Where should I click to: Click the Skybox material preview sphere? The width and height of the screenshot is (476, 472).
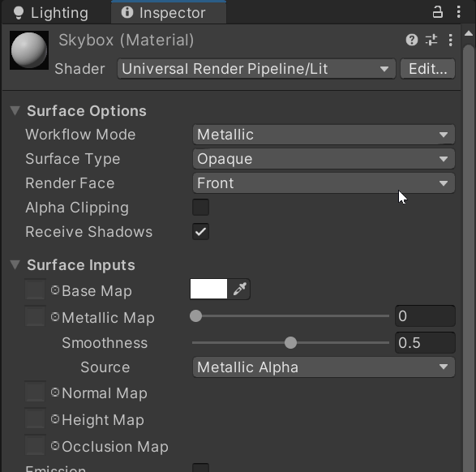29,50
